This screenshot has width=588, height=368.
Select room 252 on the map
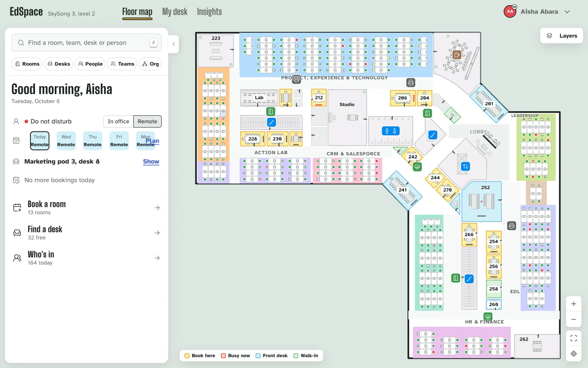(x=481, y=201)
